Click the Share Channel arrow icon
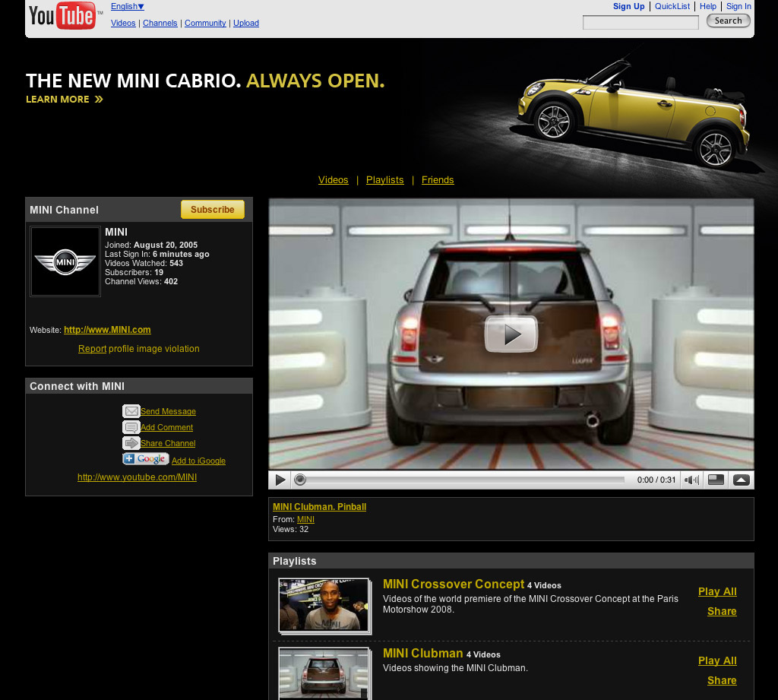Viewport: 778px width, 700px height. click(x=131, y=443)
